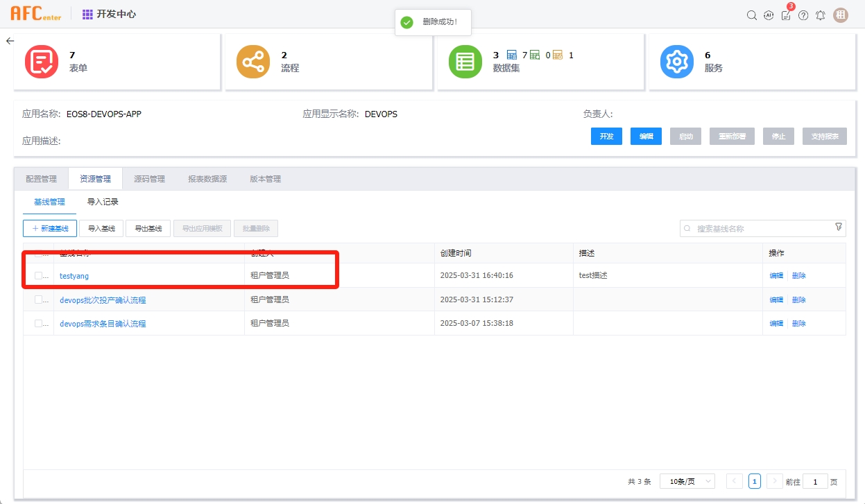Click the search magnifier icon in header
Screen dimensions: 865x504
coord(751,15)
